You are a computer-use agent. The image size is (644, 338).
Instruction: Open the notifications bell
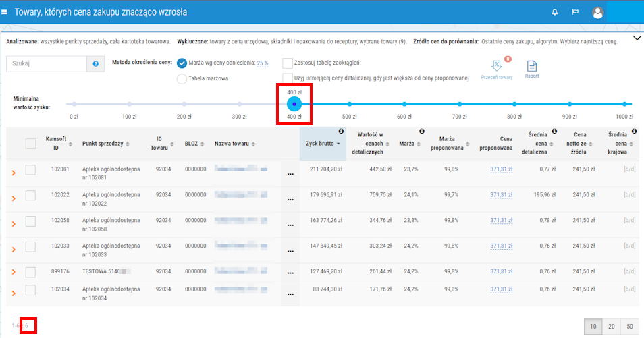click(x=555, y=12)
